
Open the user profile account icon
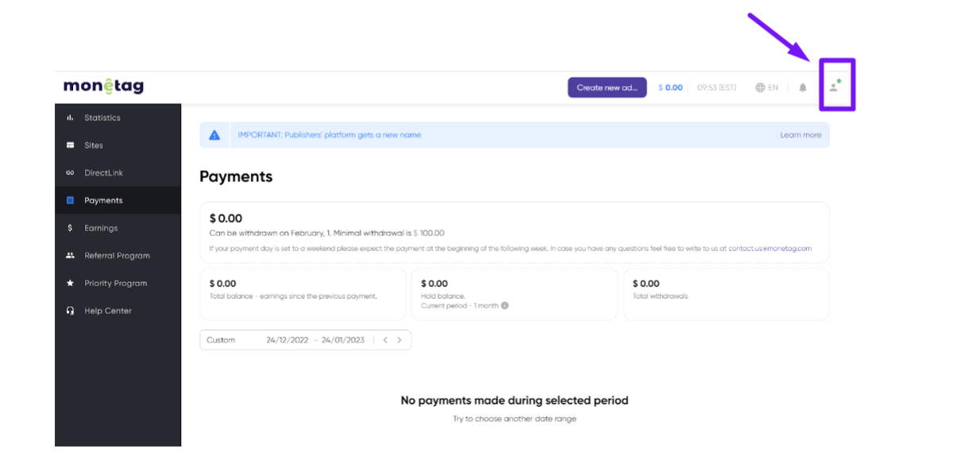click(x=834, y=86)
